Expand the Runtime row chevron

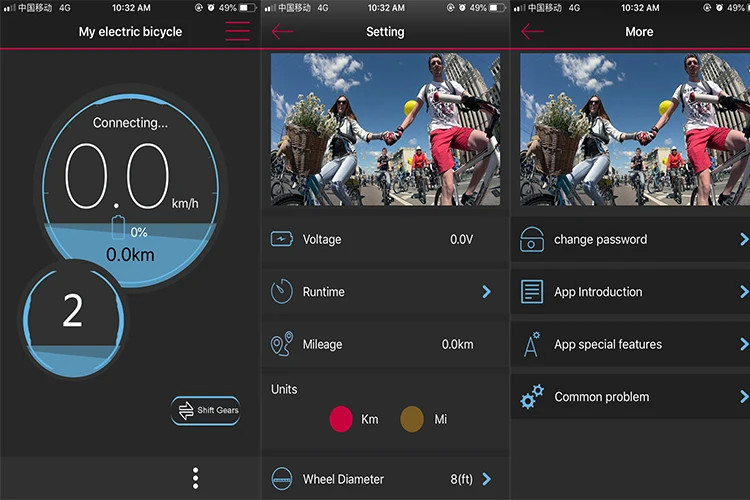pyautogui.click(x=486, y=291)
